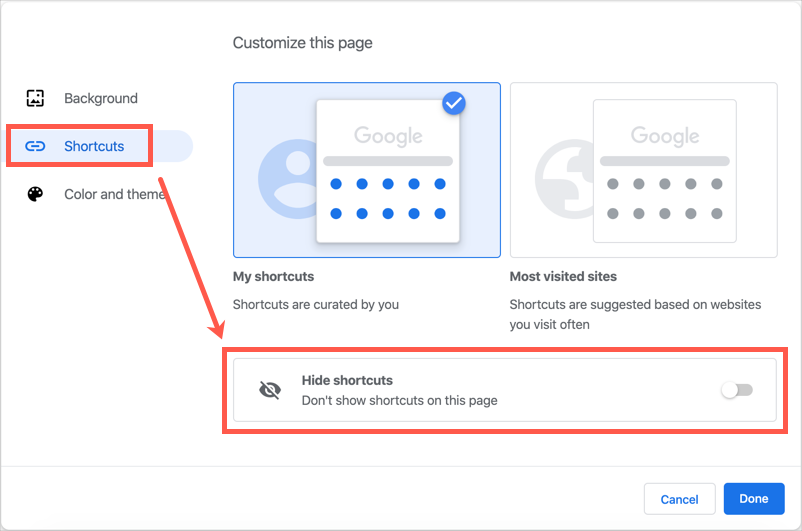
Task: Select the My shortcuts option card
Action: pos(366,170)
